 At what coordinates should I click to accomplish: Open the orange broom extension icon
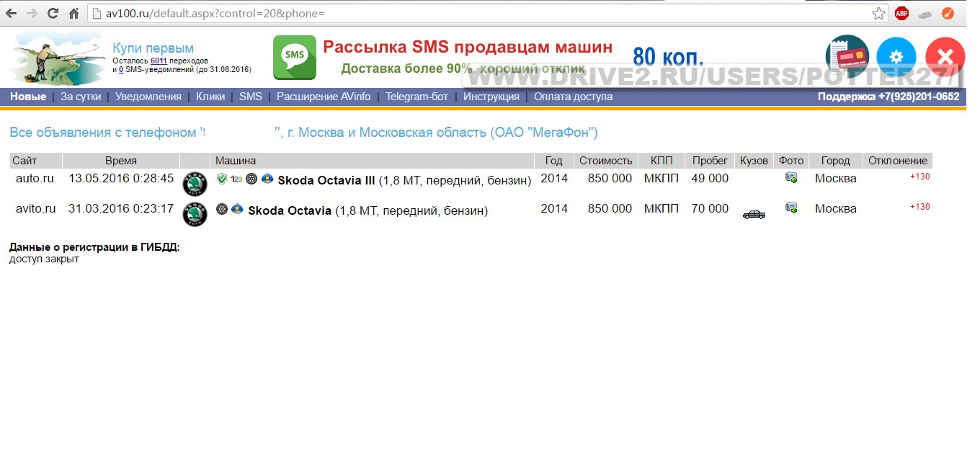tap(948, 13)
